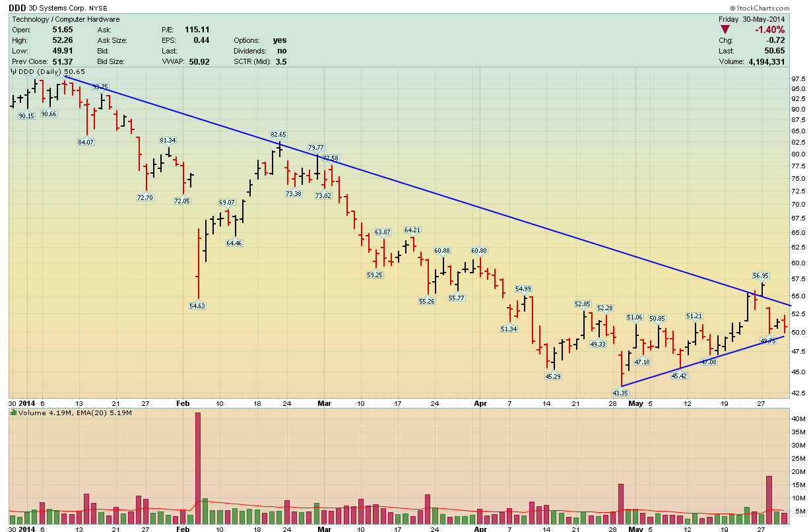Click the Apr label on the price panel axis
This screenshot has height=532, width=811.
(480, 403)
